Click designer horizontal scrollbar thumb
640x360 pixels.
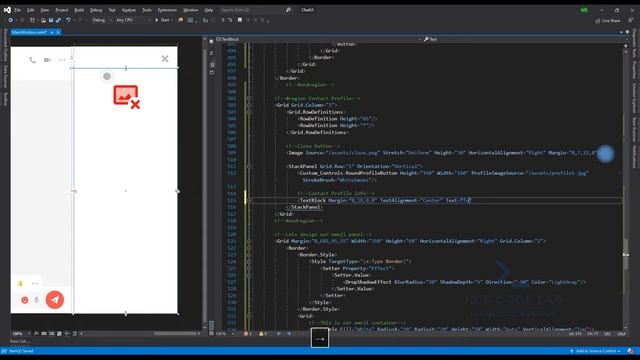tap(175, 333)
